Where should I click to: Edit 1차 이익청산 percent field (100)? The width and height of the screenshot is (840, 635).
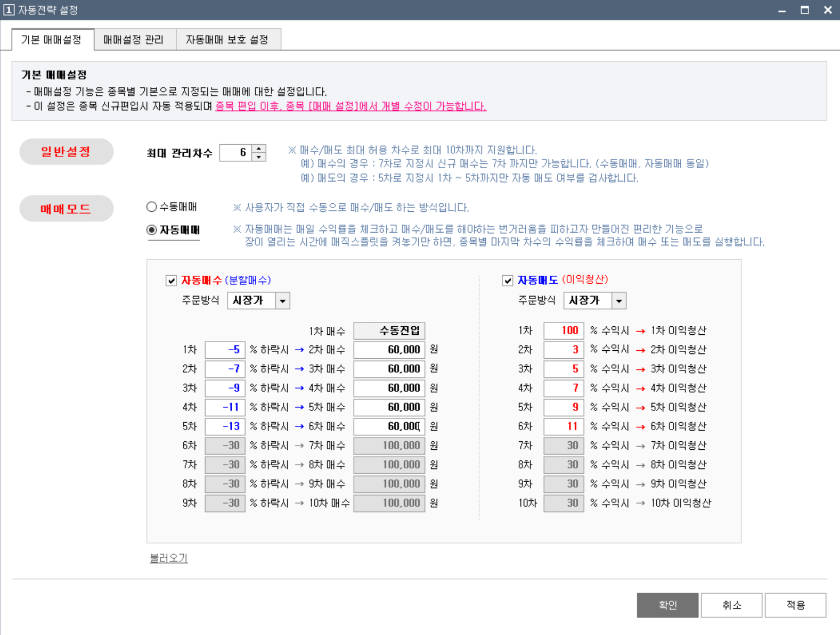pos(564,331)
